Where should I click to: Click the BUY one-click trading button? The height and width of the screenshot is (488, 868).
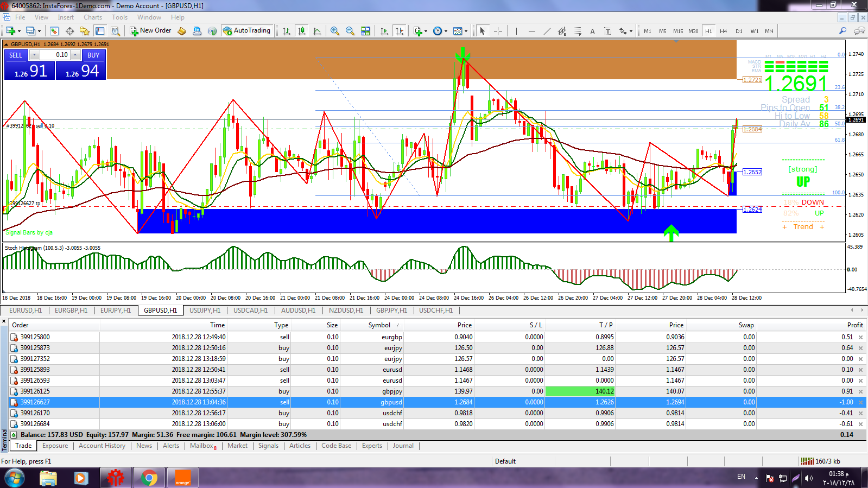point(81,65)
